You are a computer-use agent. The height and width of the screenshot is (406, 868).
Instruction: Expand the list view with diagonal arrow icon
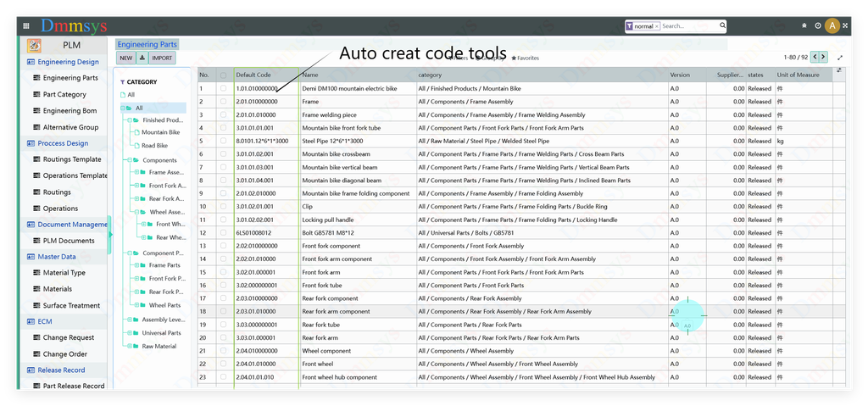pyautogui.click(x=840, y=58)
